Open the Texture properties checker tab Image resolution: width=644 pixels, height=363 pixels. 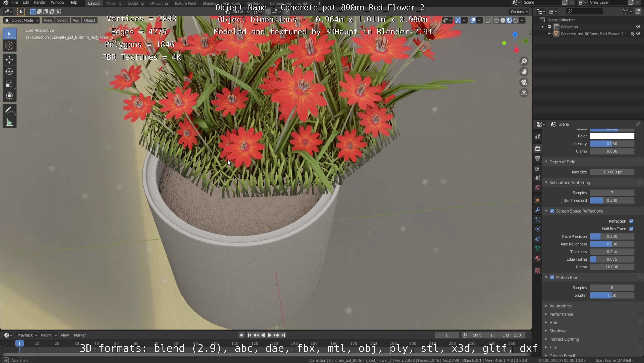pyautogui.click(x=538, y=271)
